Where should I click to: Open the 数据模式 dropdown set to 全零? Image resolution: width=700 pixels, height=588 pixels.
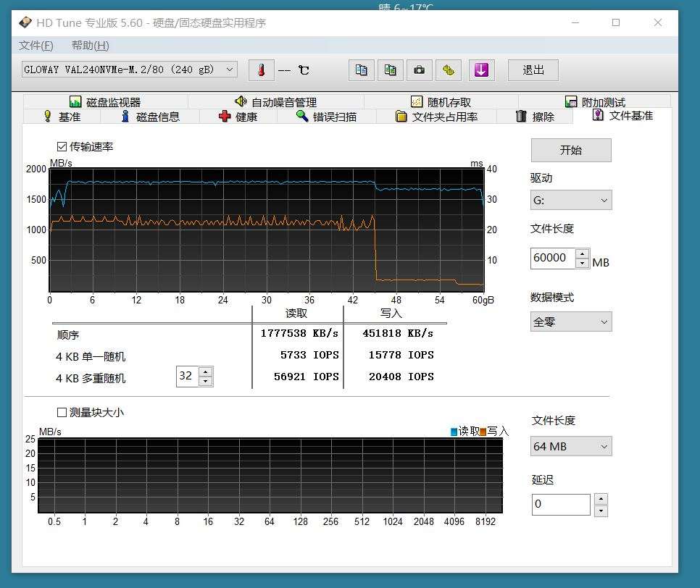571,321
